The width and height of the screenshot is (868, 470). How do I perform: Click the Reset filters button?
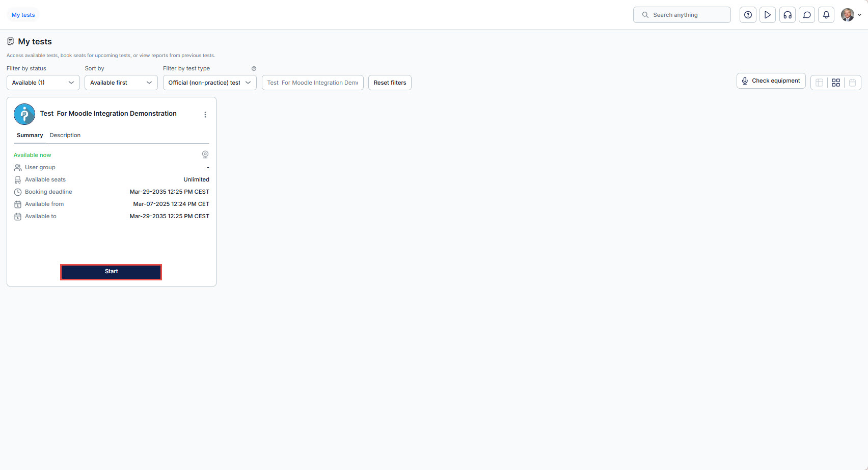(390, 83)
